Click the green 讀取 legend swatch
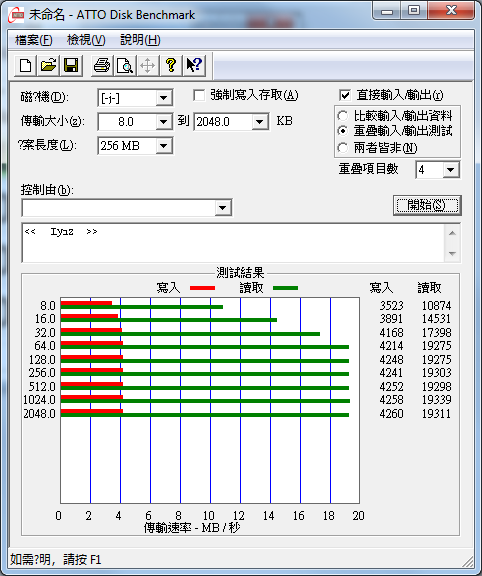Screen dimensions: 482x576 pyautogui.click(x=285, y=288)
